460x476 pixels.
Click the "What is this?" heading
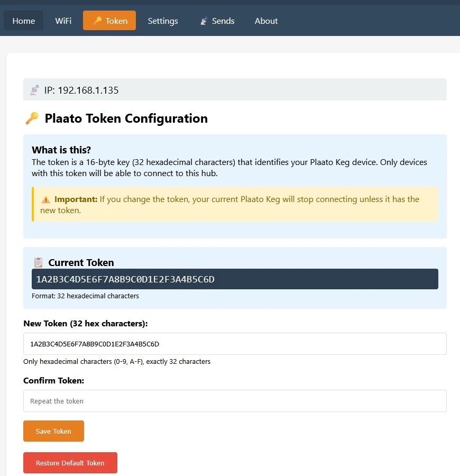point(61,150)
